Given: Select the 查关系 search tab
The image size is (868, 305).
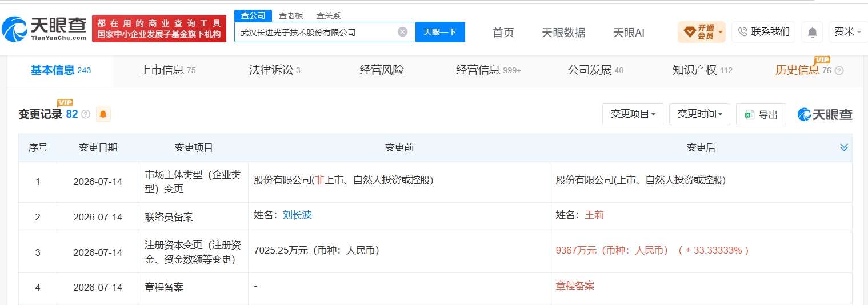Looking at the screenshot, I should (x=329, y=15).
